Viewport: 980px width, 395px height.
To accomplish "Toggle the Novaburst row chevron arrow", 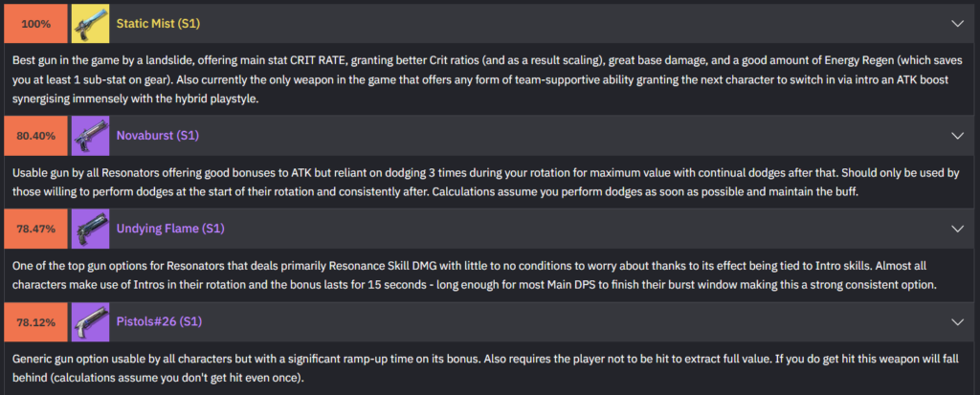I will coord(957,136).
